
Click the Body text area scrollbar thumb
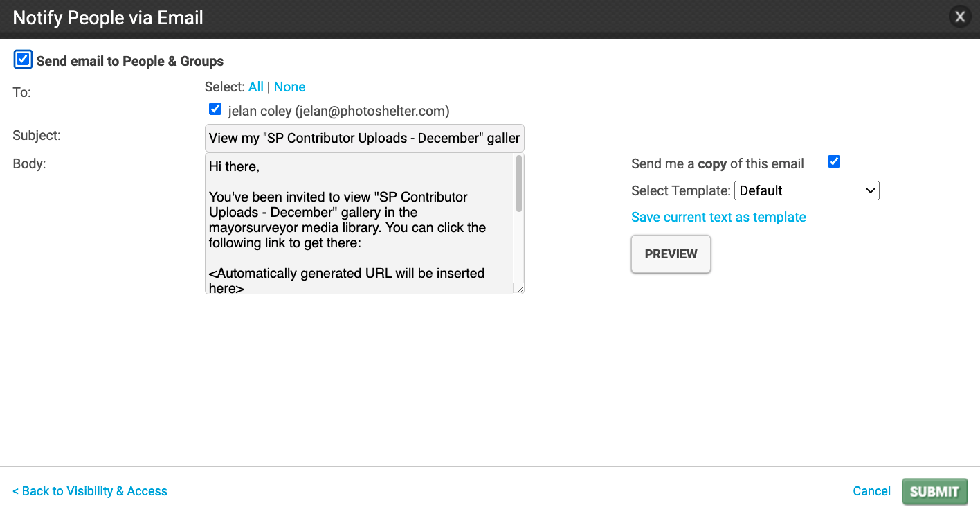(x=519, y=184)
